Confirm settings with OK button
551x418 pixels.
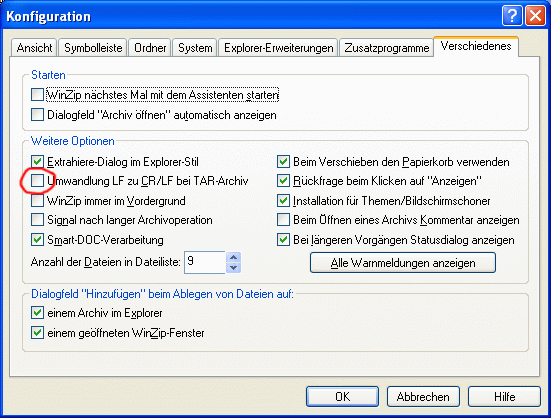coord(342,397)
